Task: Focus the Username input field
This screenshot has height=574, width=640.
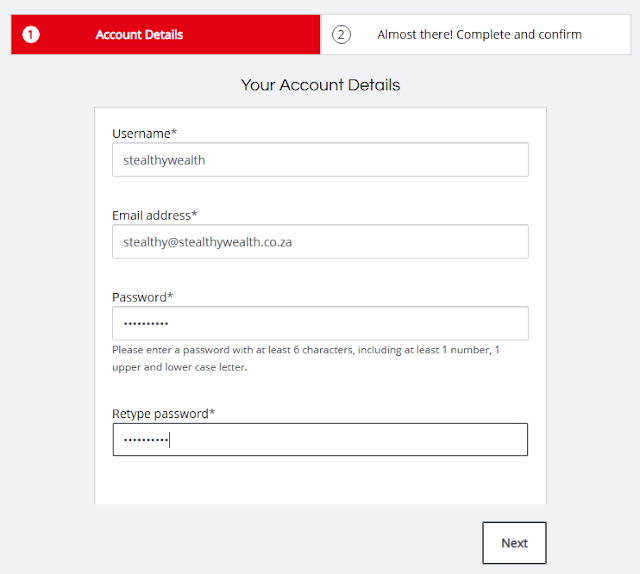Action: 320,160
